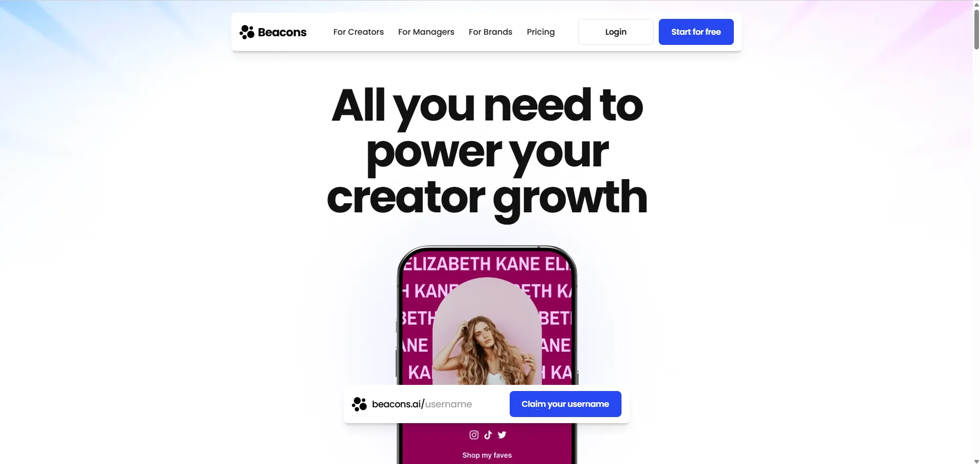Click the Beacons icon beside beacons.ai/
This screenshot has width=980, height=464.
[x=359, y=404]
